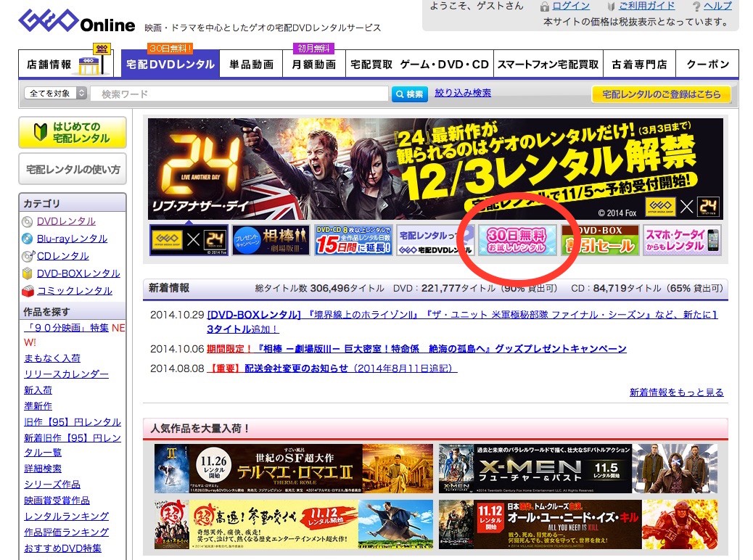Image resolution: width=753 pixels, height=560 pixels.
Task: Open the まもなく入荷 link
Action: tap(52, 358)
